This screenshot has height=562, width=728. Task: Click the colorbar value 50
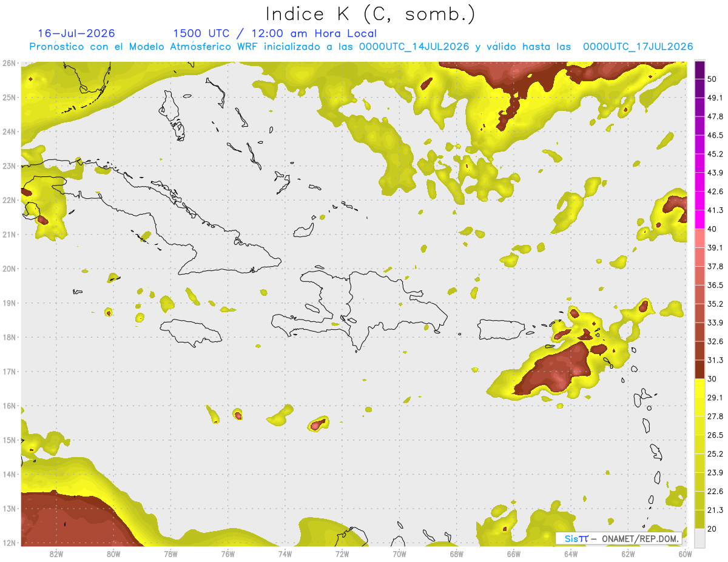pos(712,79)
